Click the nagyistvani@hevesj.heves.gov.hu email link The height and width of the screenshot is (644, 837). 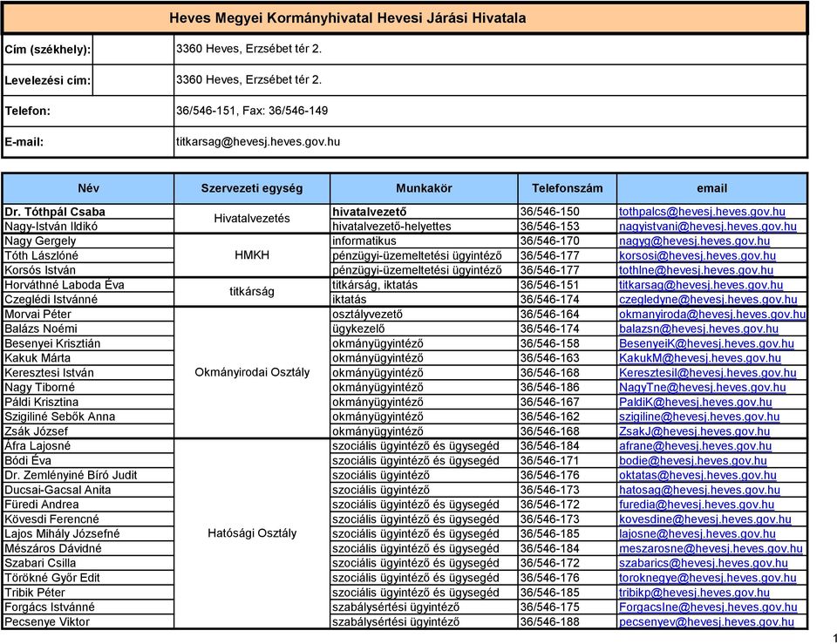click(x=708, y=227)
